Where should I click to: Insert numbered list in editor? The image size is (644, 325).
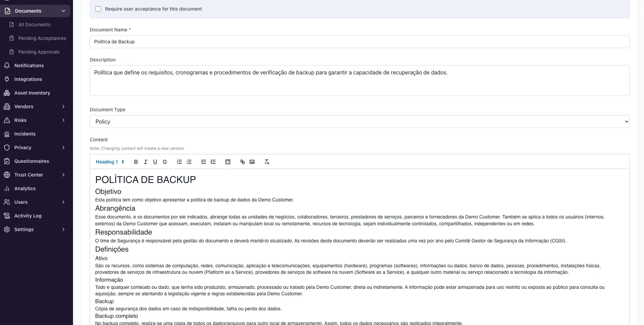(x=179, y=162)
